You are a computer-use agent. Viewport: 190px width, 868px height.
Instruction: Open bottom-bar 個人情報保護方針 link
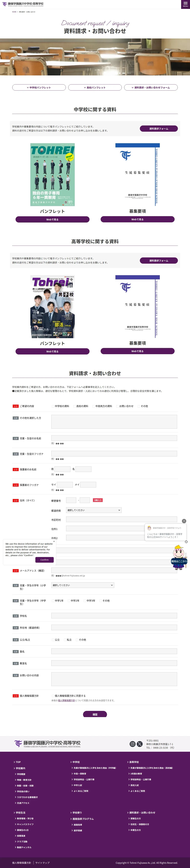tap(22, 863)
